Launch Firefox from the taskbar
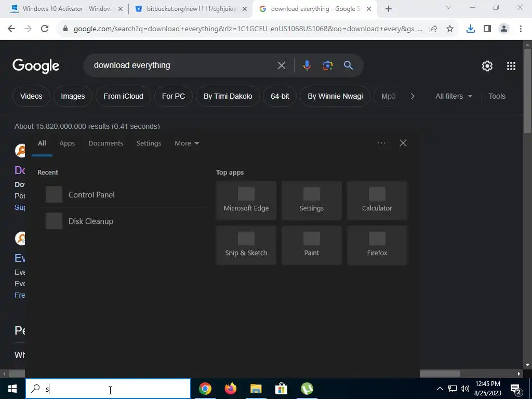This screenshot has height=399, width=532. (230, 389)
